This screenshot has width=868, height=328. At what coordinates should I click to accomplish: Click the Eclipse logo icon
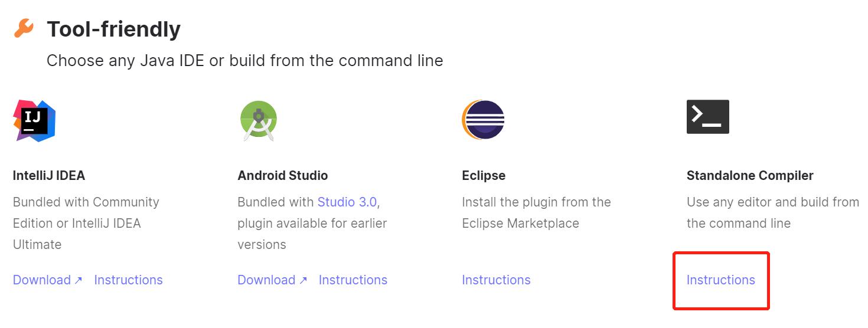[483, 120]
